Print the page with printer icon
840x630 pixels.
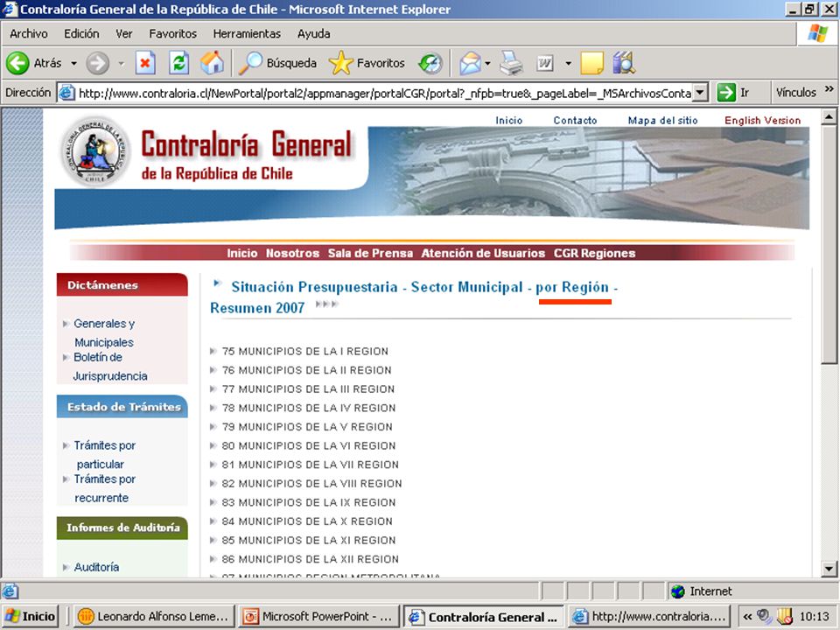click(x=512, y=63)
